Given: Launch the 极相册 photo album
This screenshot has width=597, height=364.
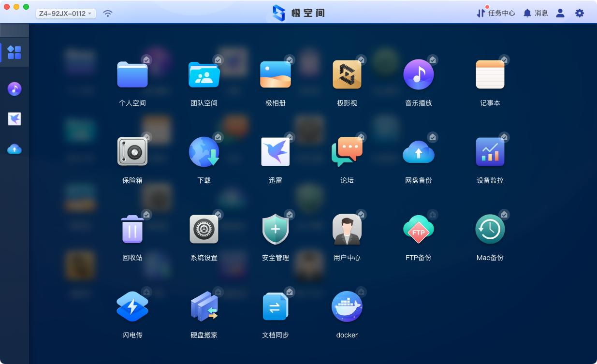Looking at the screenshot, I should click(x=276, y=74).
